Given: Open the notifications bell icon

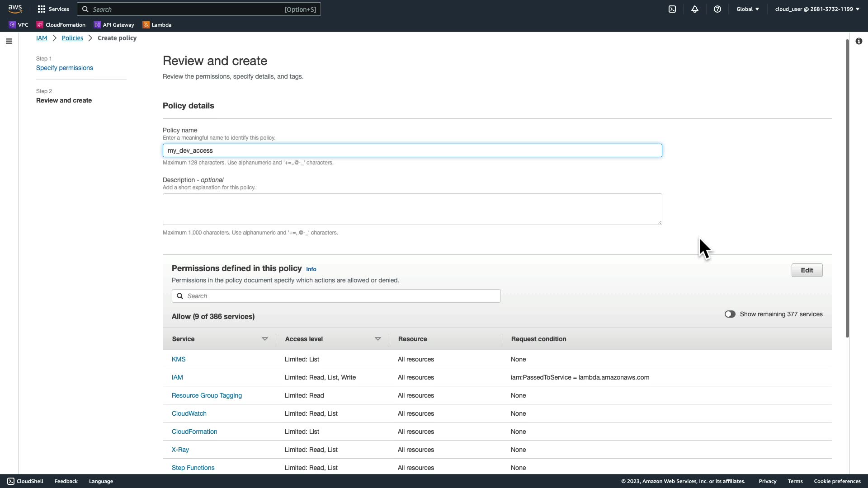Looking at the screenshot, I should (x=695, y=9).
